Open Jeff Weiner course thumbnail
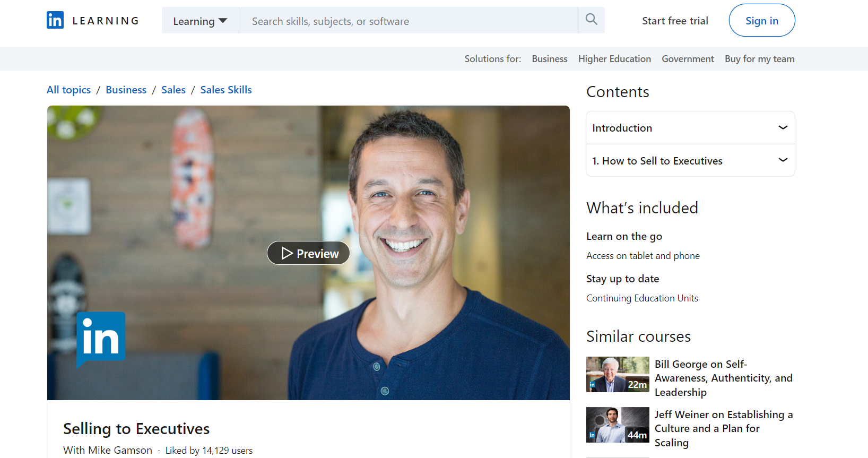This screenshot has width=868, height=458. [x=618, y=425]
